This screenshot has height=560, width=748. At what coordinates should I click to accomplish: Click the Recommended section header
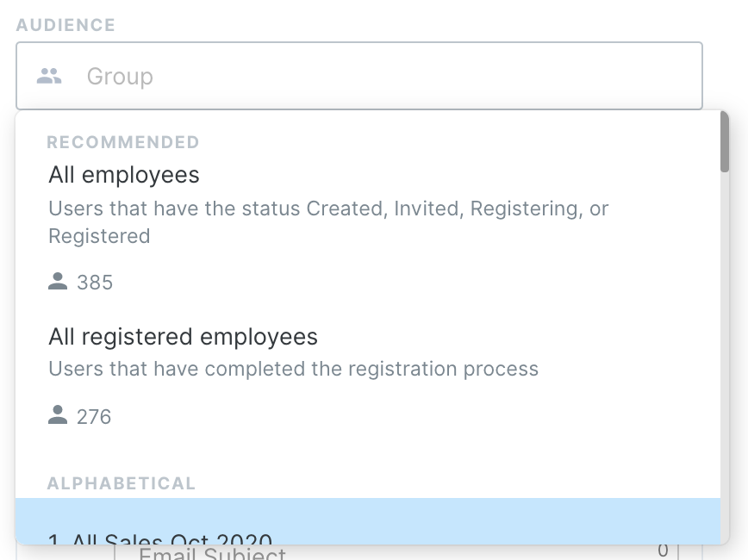click(123, 142)
